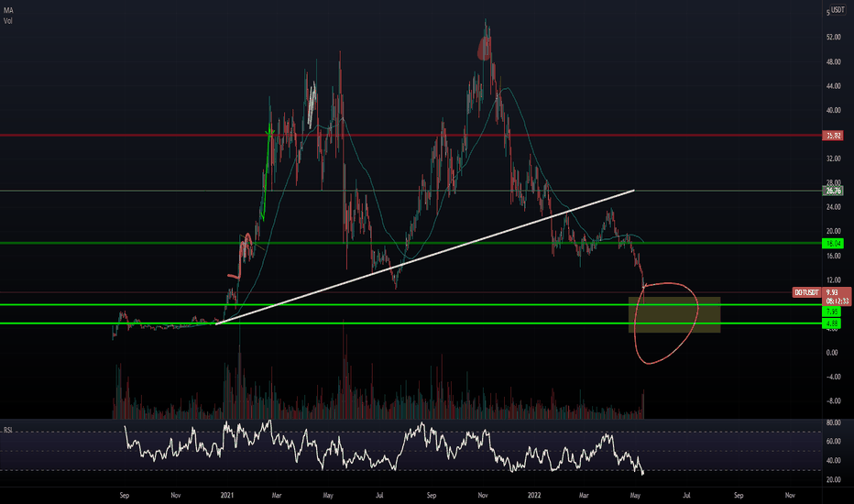Click the 48.00 price axis label
This screenshot has height=504, width=854.
pos(833,62)
